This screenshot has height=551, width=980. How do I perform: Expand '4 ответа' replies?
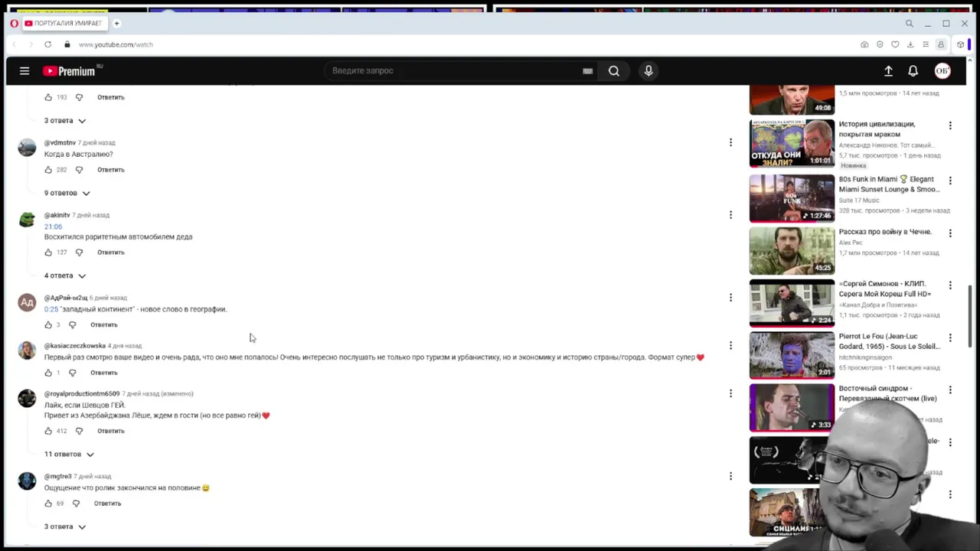[x=65, y=275]
